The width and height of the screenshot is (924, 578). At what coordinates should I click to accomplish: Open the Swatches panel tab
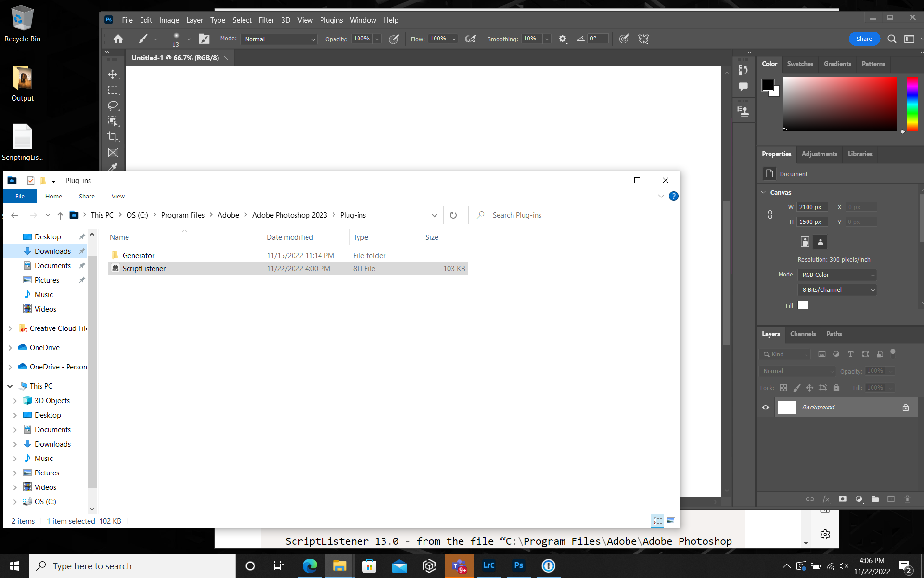(x=800, y=64)
